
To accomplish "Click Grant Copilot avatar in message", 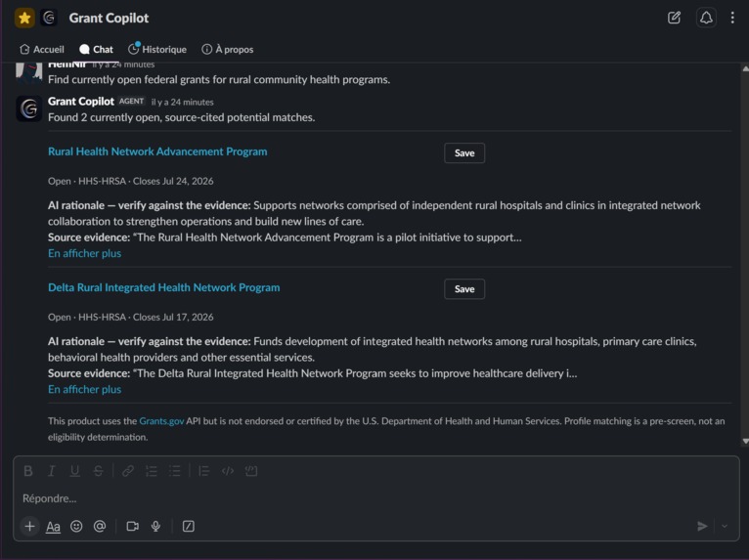I will coord(29,108).
